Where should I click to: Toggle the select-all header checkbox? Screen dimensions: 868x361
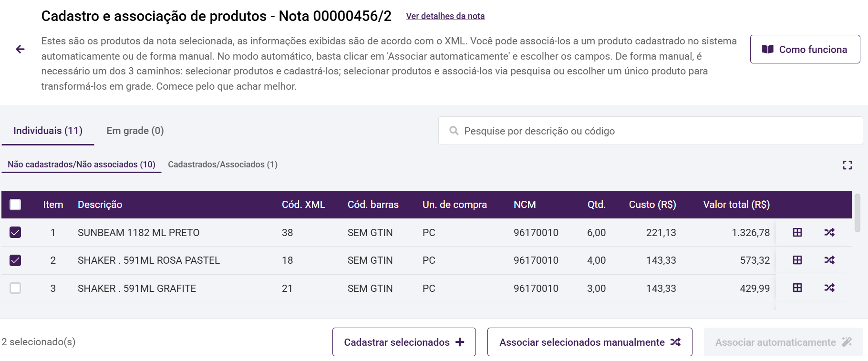pos(15,205)
